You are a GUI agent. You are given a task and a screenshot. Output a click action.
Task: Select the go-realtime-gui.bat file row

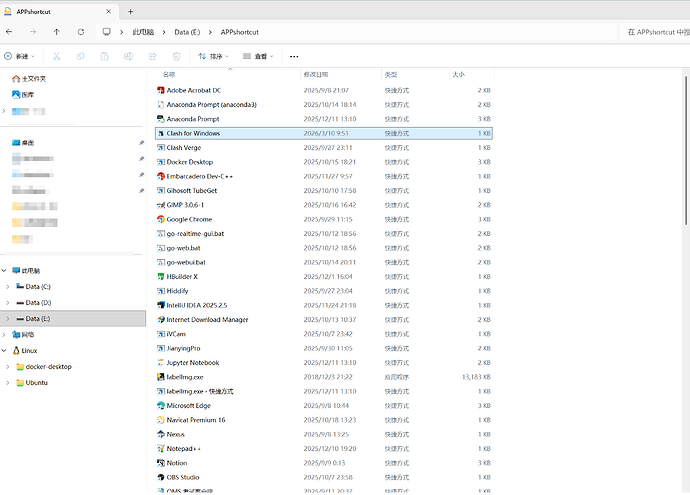pos(324,234)
